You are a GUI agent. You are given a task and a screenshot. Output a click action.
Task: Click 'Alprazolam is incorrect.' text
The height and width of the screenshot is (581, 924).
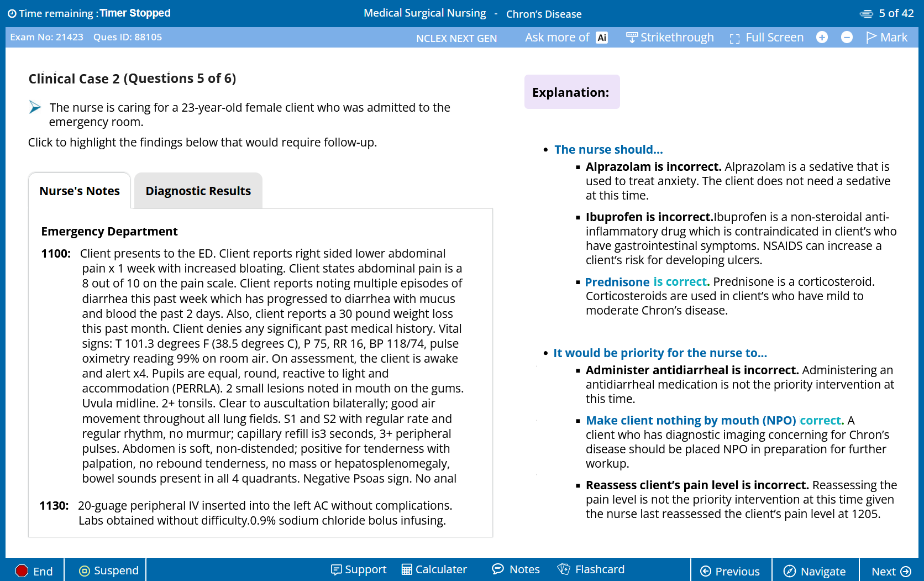[x=653, y=167]
